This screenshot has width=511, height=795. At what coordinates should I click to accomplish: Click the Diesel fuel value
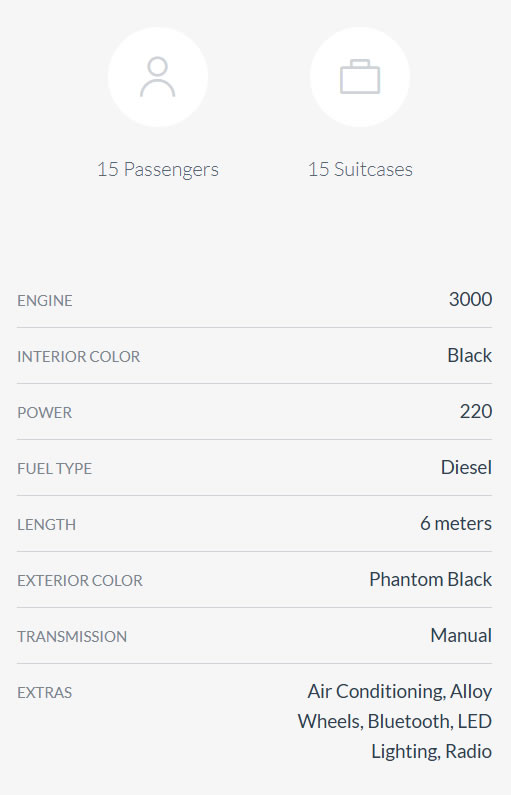pyautogui.click(x=466, y=467)
